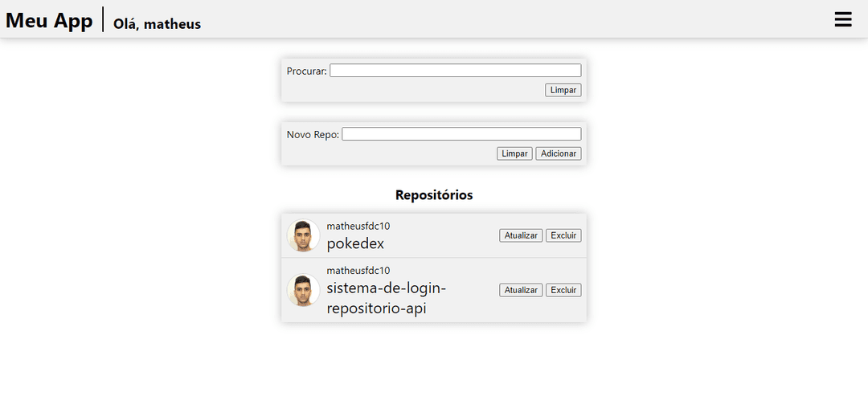This screenshot has width=868, height=396.
Task: Click the pokedex repository avatar image
Action: pos(303,235)
